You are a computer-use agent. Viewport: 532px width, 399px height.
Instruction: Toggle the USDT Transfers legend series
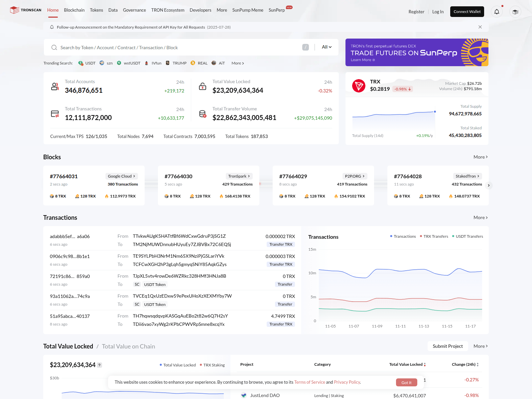(x=467, y=236)
